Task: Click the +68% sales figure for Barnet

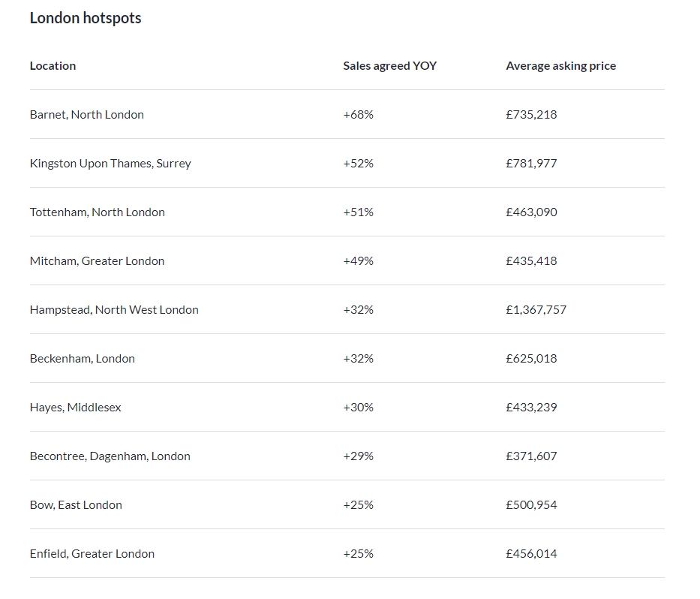Action: pos(358,114)
